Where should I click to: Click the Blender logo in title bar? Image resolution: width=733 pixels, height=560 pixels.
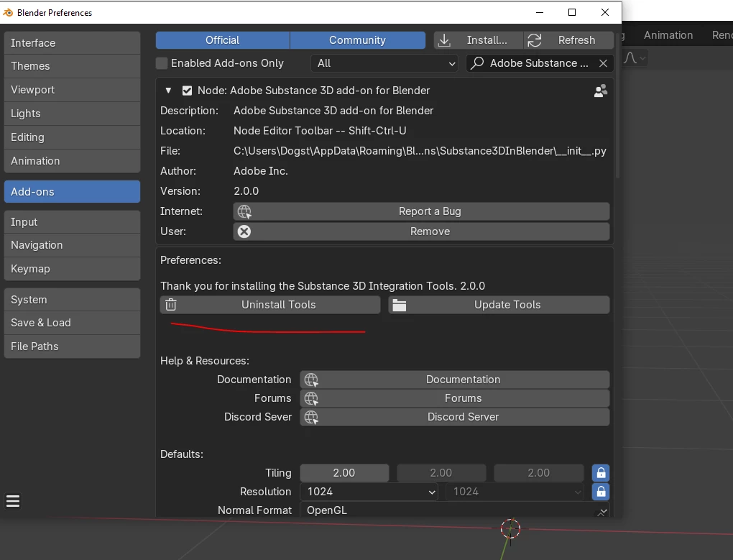(x=7, y=13)
